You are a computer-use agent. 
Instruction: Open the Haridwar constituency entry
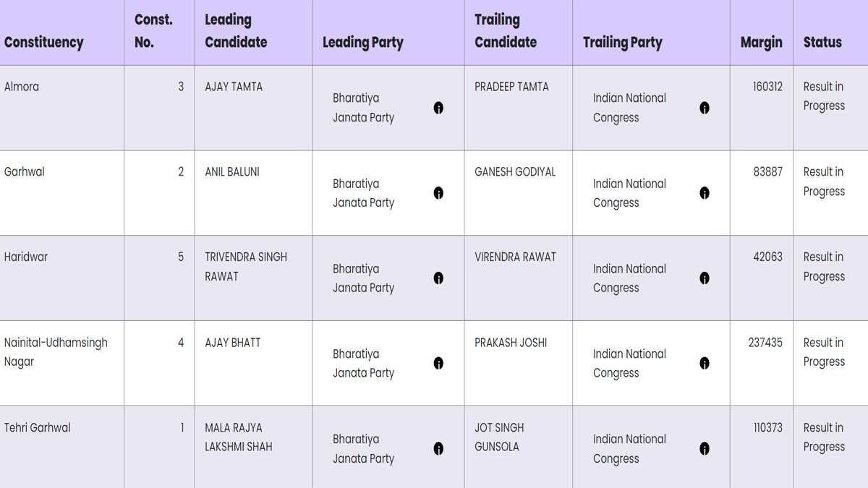tap(26, 257)
